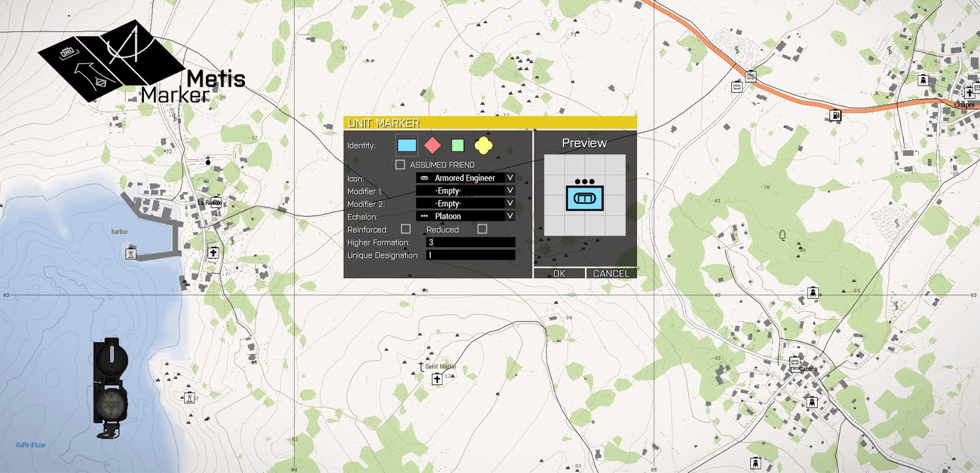980x473 pixels.
Task: Click the bus stop icon at Cancon
Action: coord(795,363)
